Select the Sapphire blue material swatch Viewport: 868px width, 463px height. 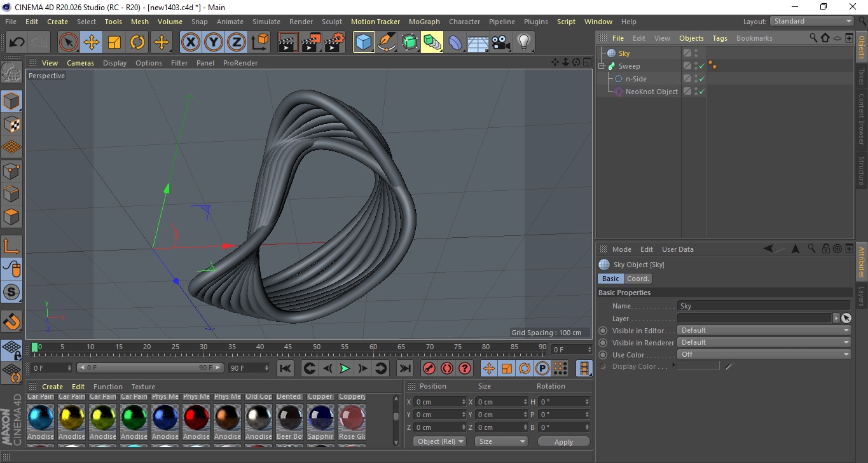point(320,418)
